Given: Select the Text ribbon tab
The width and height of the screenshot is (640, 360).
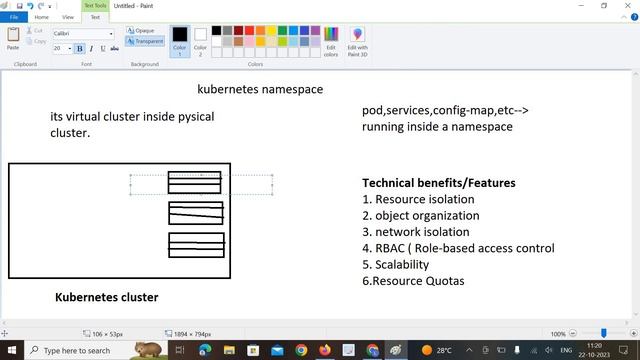Looking at the screenshot, I should pos(95,17).
